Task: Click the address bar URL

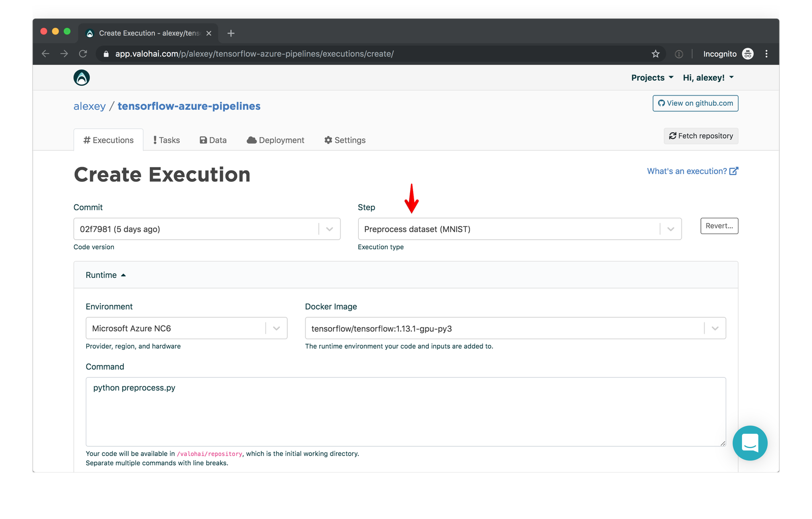Action: [254, 54]
